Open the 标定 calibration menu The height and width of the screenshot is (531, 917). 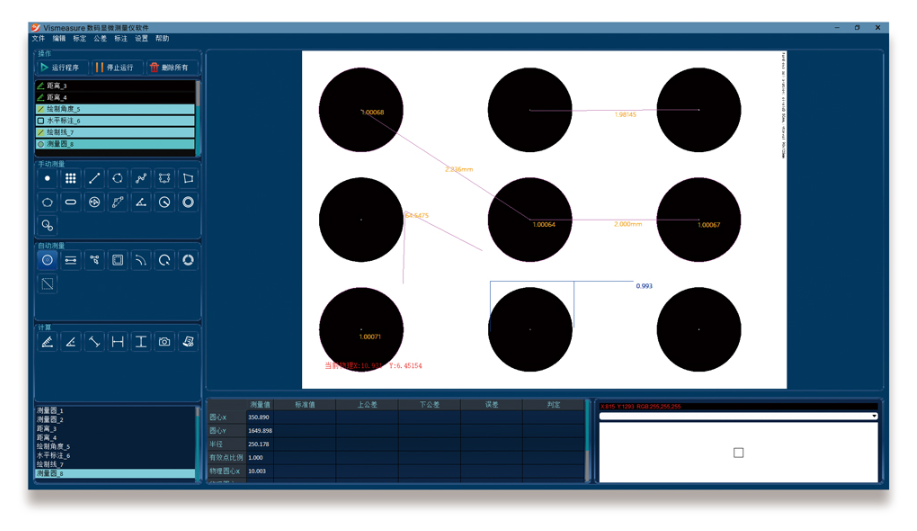(79, 38)
